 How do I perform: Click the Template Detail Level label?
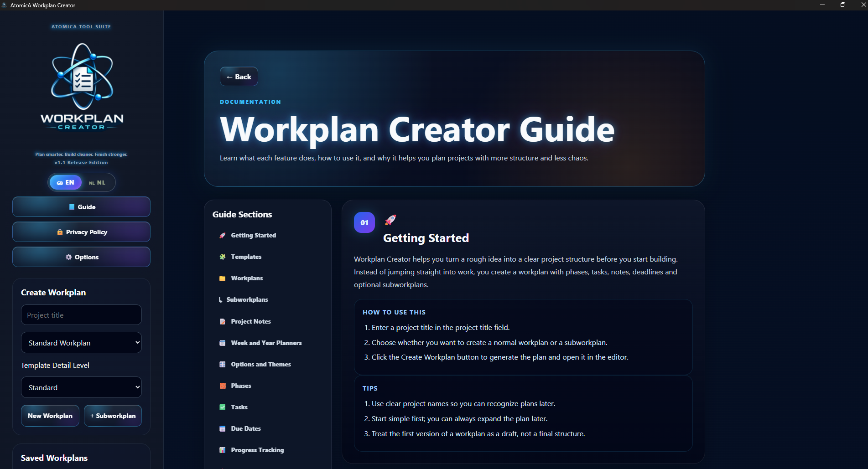click(55, 366)
